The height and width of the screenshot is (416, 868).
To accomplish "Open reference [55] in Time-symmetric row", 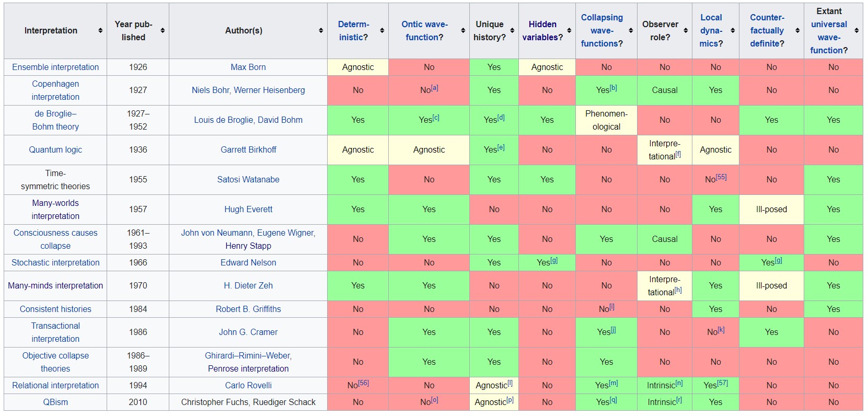I will point(721,177).
